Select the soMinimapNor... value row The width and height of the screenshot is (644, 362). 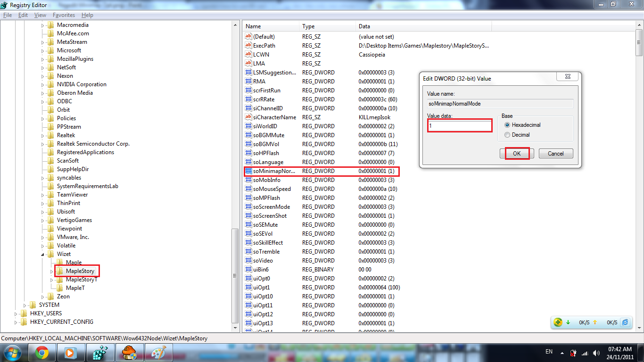click(x=322, y=171)
